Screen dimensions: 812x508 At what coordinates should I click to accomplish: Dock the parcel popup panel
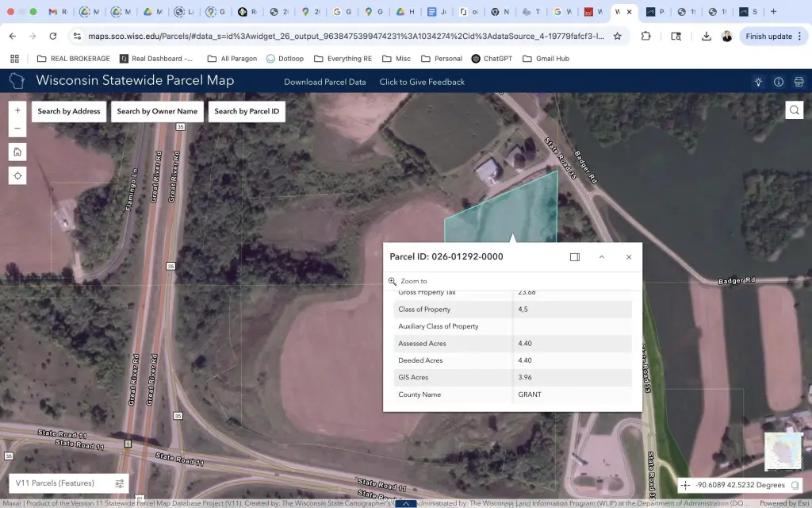(575, 257)
